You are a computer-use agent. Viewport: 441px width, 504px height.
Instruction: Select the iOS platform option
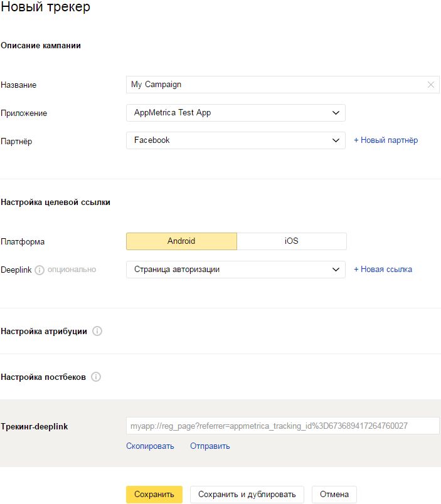(x=291, y=241)
